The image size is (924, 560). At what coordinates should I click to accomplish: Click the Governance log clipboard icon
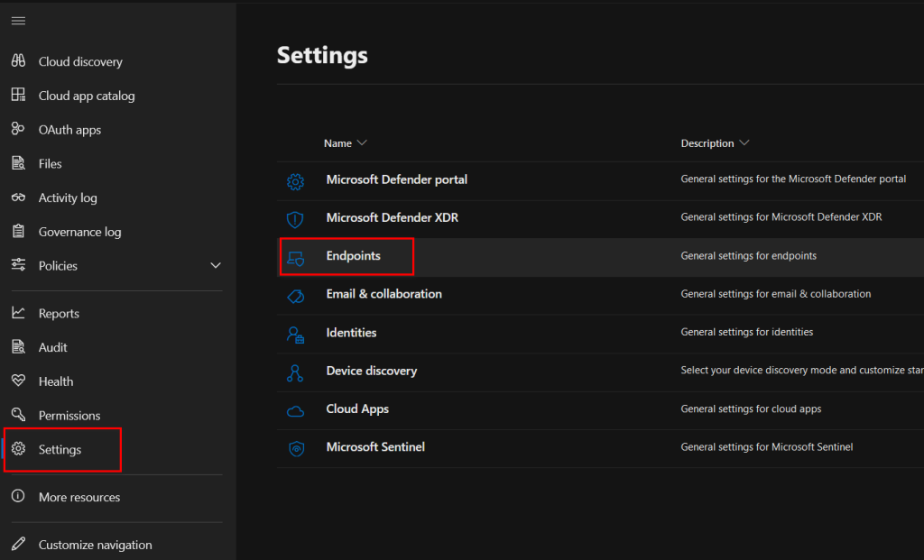pyautogui.click(x=18, y=232)
